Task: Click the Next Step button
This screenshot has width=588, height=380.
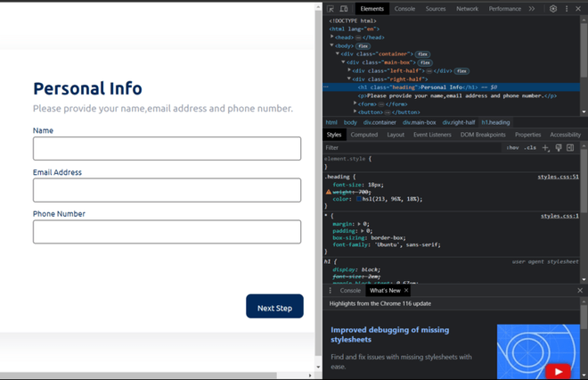Action: 275,306
